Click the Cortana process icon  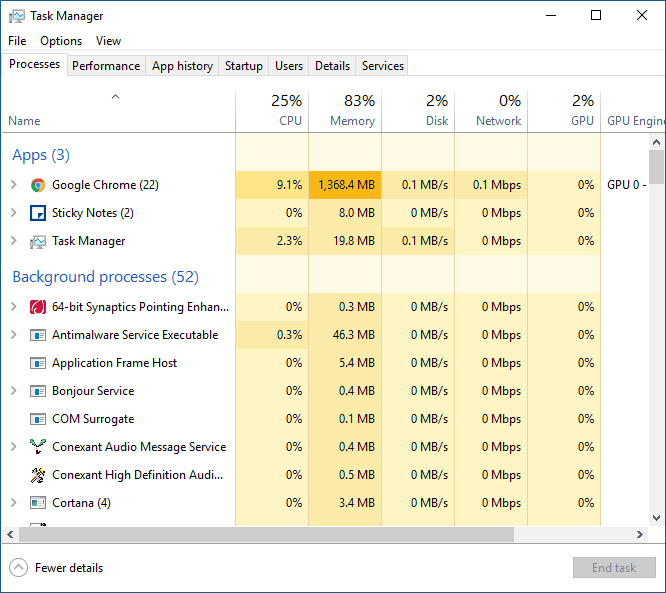pyautogui.click(x=38, y=503)
